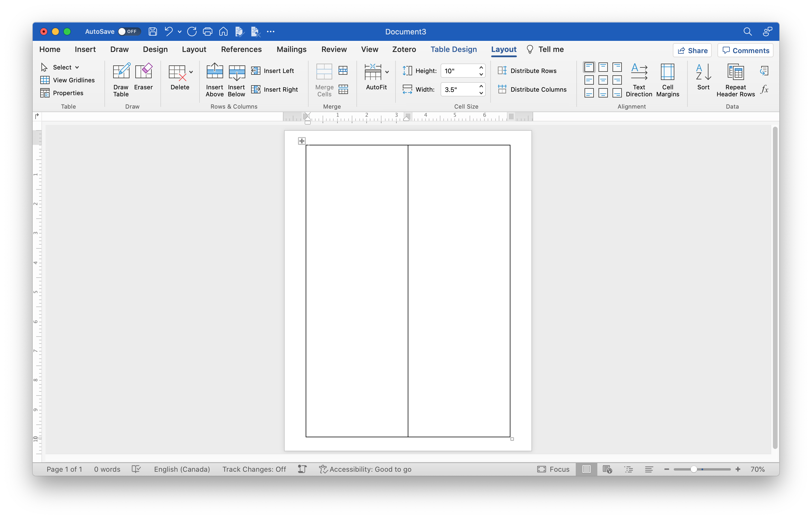This screenshot has width=812, height=519.
Task: Open the AutoFit dropdown
Action: (387, 72)
